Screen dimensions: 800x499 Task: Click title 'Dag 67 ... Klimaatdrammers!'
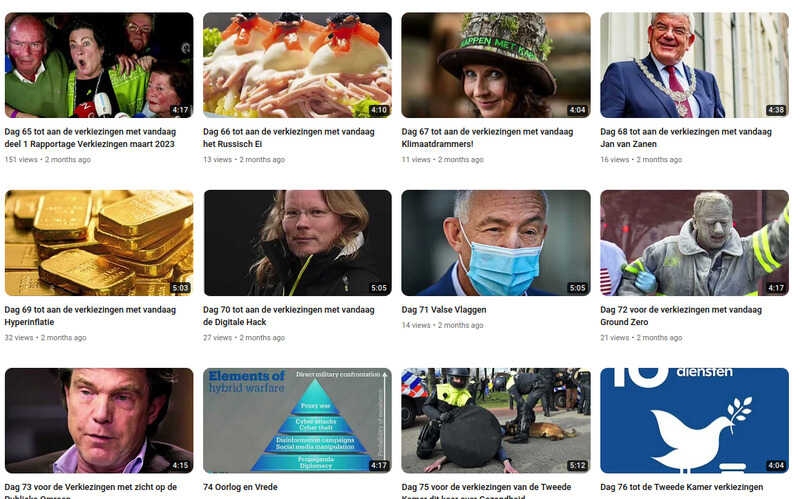click(487, 138)
